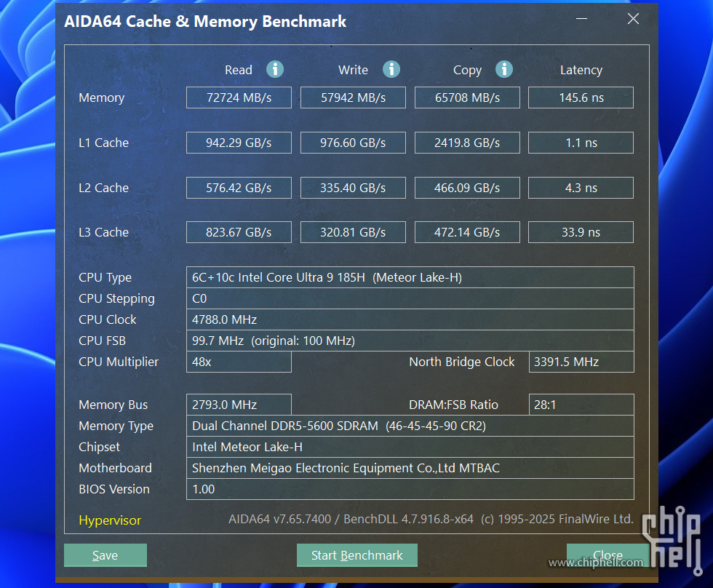Viewport: 713px width, 588px height.
Task: Click the AIDA64 Cache & Memory Benchmark title
Action: pos(205,21)
